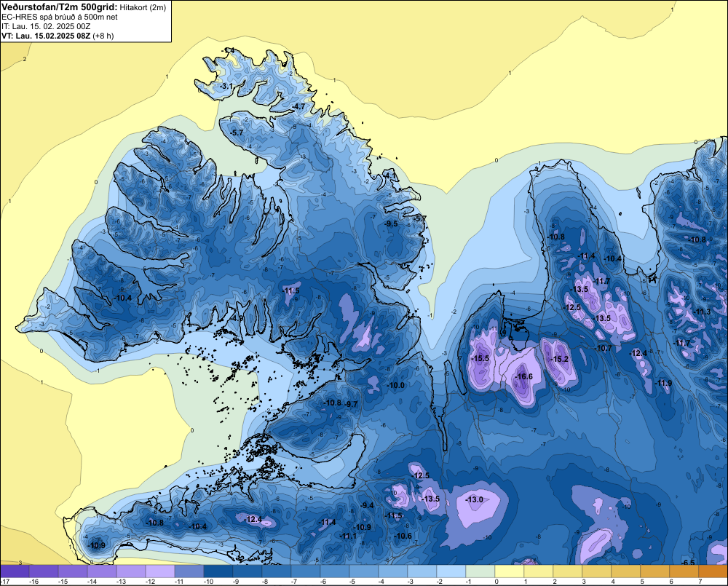Click the legend swatch between -2 and -1
728x586 pixels.
(451, 571)
